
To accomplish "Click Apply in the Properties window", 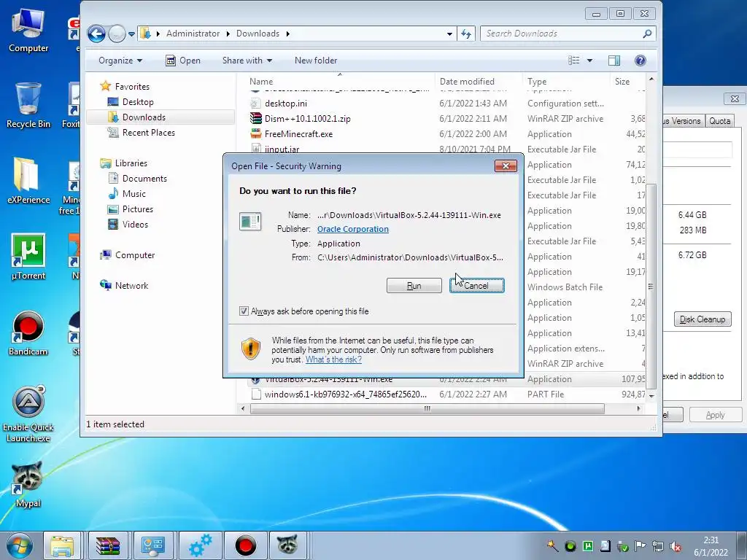I will (x=715, y=415).
